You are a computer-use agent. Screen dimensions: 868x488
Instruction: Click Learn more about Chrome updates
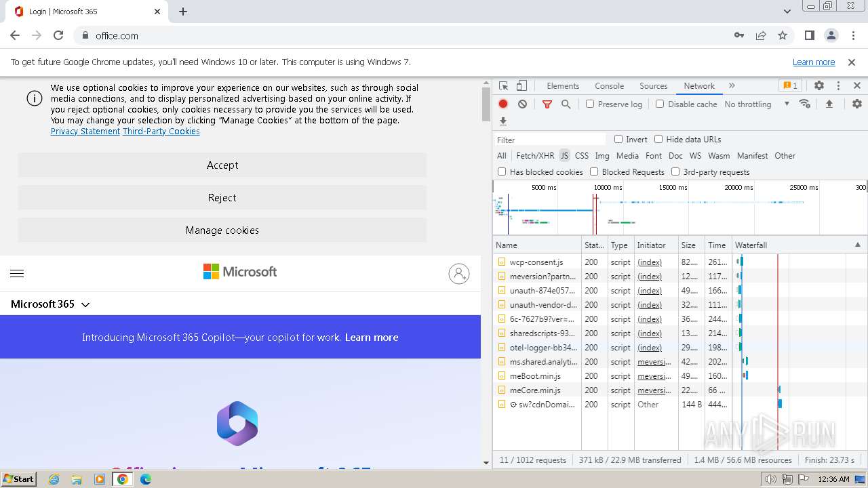point(814,62)
